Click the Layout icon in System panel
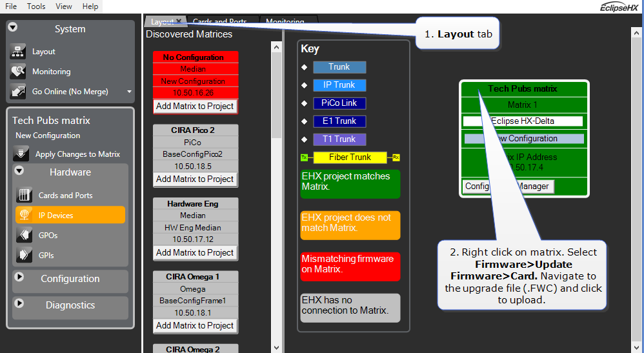This screenshot has height=353, width=644. click(x=19, y=52)
